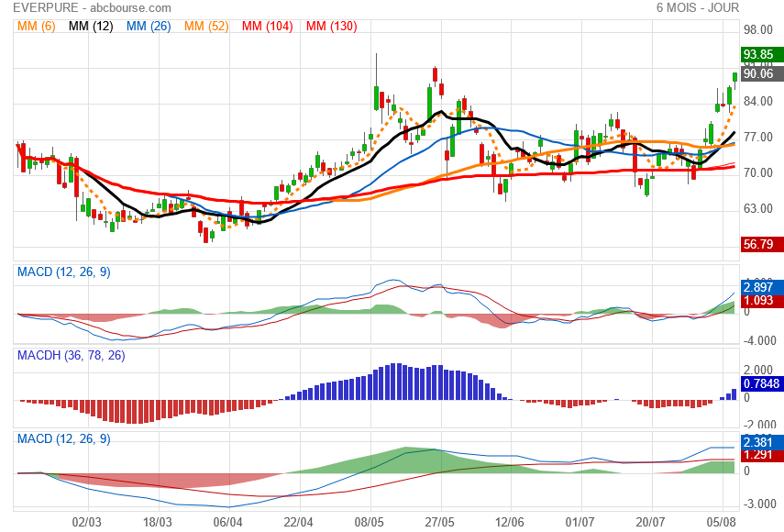
Task: Select the 77.00 price axis label
Action: coord(758,138)
